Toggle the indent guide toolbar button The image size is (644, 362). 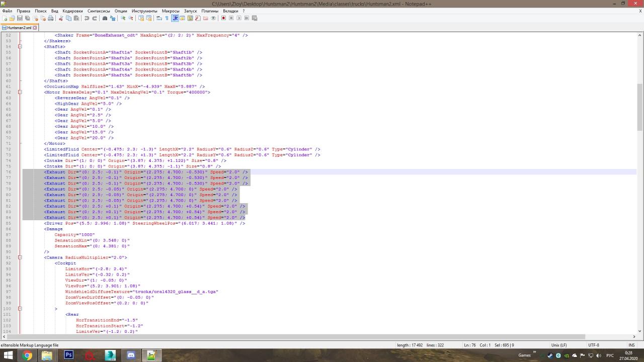click(175, 18)
